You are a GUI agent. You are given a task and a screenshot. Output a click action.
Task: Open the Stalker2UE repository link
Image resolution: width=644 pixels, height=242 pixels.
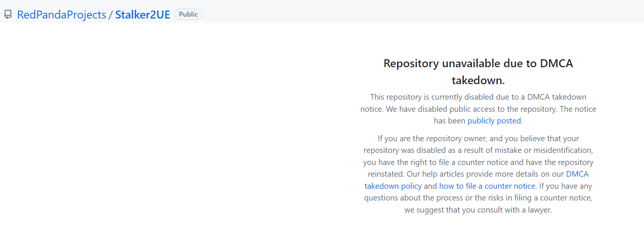pyautogui.click(x=142, y=15)
